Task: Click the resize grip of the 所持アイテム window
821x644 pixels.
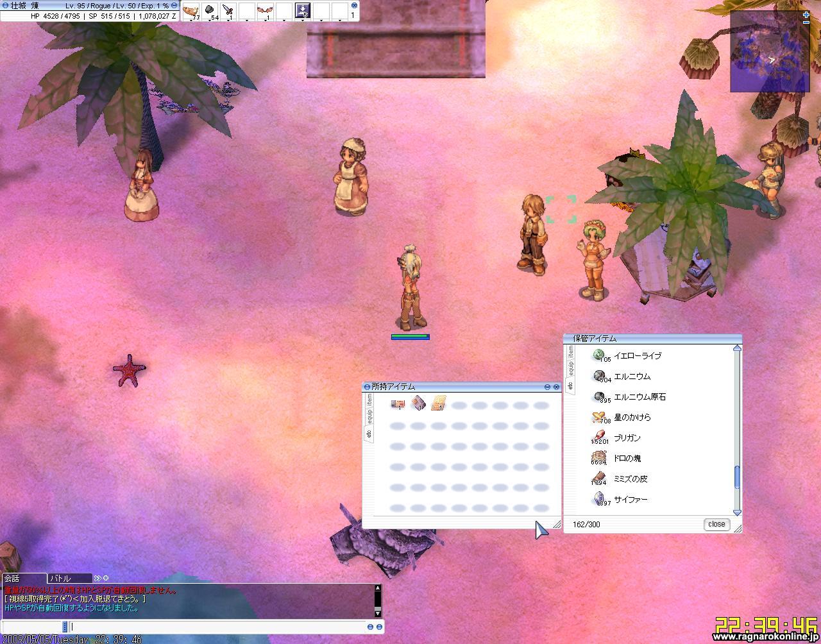Action: (556, 524)
